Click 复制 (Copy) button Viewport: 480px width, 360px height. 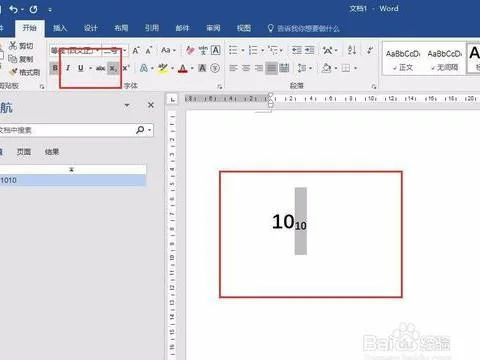tap(21, 59)
